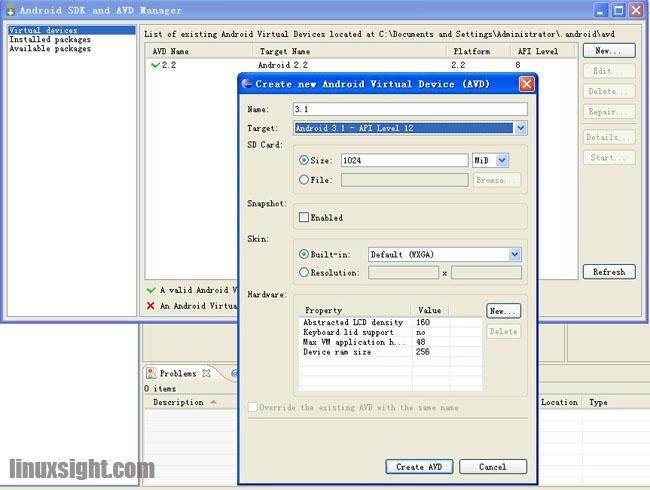The width and height of the screenshot is (650, 490).
Task: Close the Create new AVD dialog
Action: pyautogui.click(x=526, y=84)
